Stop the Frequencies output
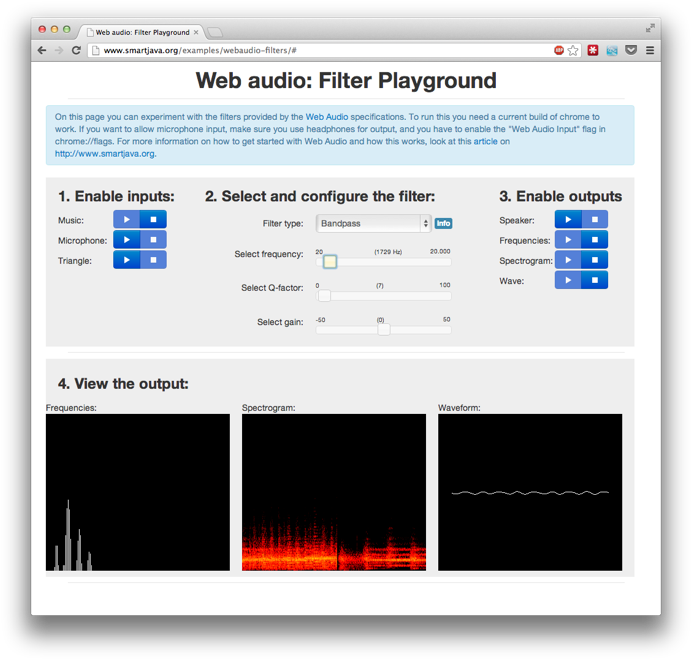The width and height of the screenshot is (691, 659). pyautogui.click(x=595, y=240)
